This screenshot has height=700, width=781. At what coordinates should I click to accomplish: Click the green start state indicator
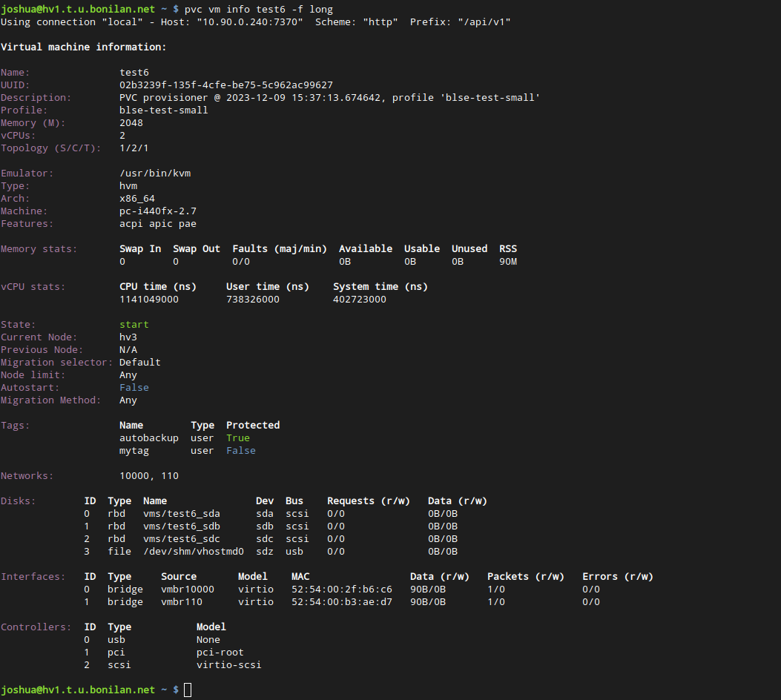(x=134, y=324)
